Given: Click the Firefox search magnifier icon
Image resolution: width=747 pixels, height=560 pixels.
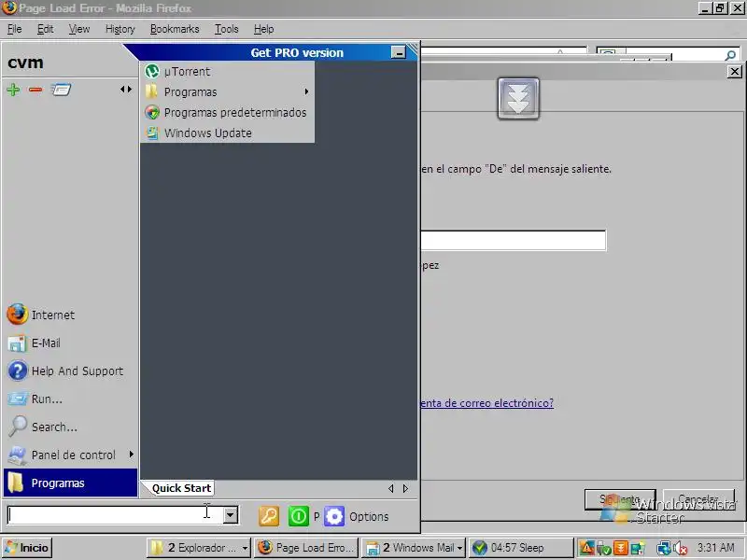Looking at the screenshot, I should coord(730,55).
